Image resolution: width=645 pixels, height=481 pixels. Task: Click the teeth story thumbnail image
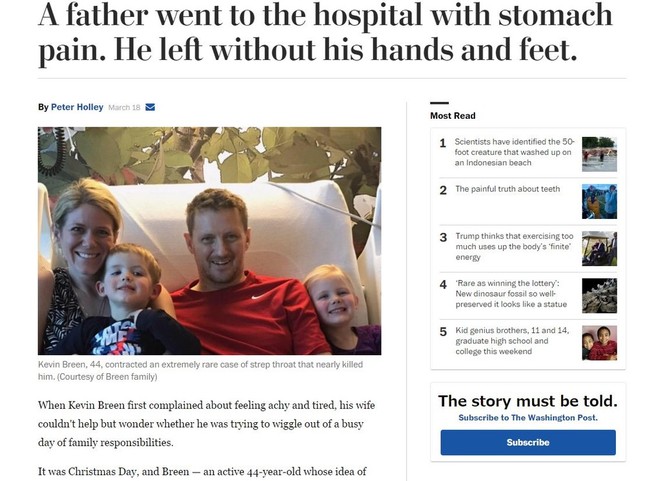[599, 201]
